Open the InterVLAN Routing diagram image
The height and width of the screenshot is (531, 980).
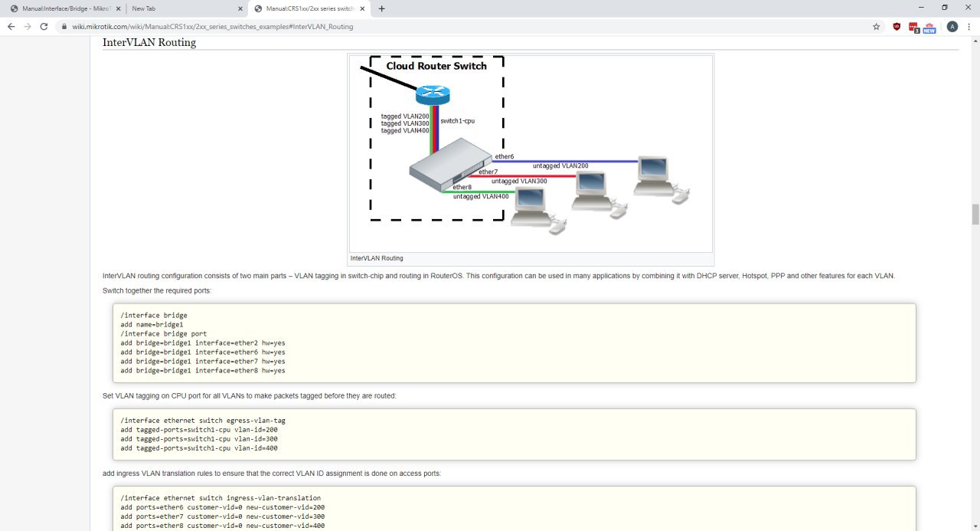pos(531,152)
